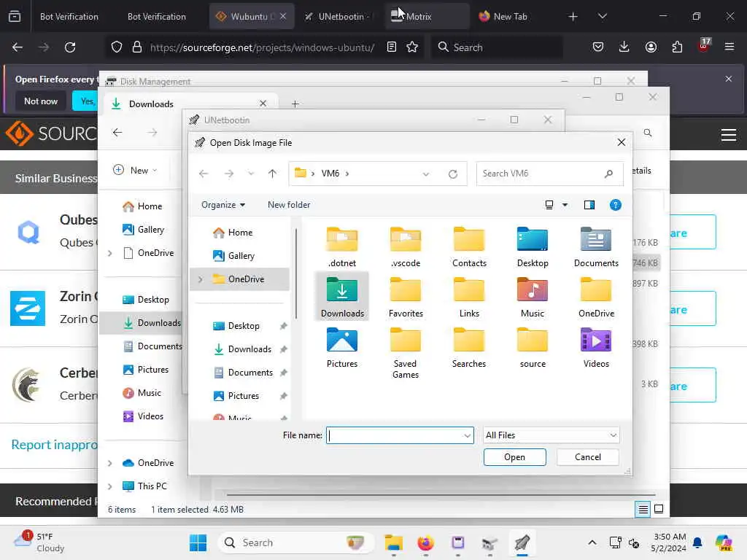Add a new tab in File Explorer
Screen dimensions: 747x560
pyautogui.click(x=295, y=104)
